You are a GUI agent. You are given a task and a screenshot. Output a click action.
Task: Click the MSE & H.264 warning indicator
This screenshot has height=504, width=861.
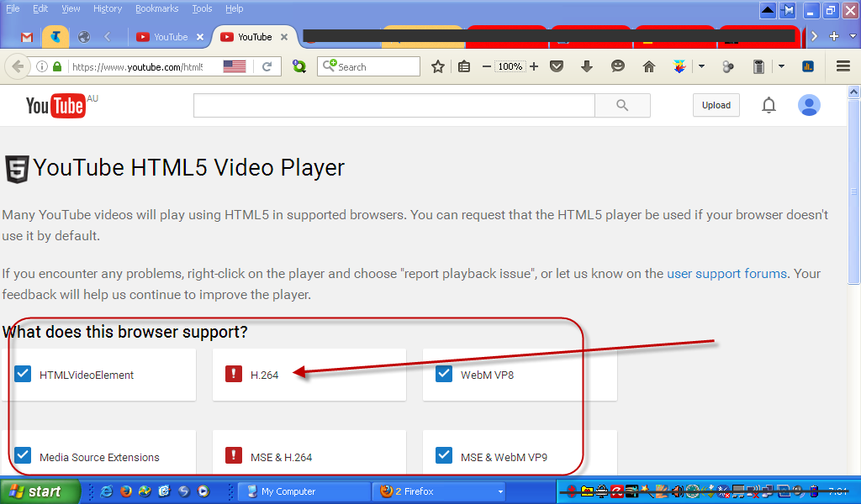[234, 456]
